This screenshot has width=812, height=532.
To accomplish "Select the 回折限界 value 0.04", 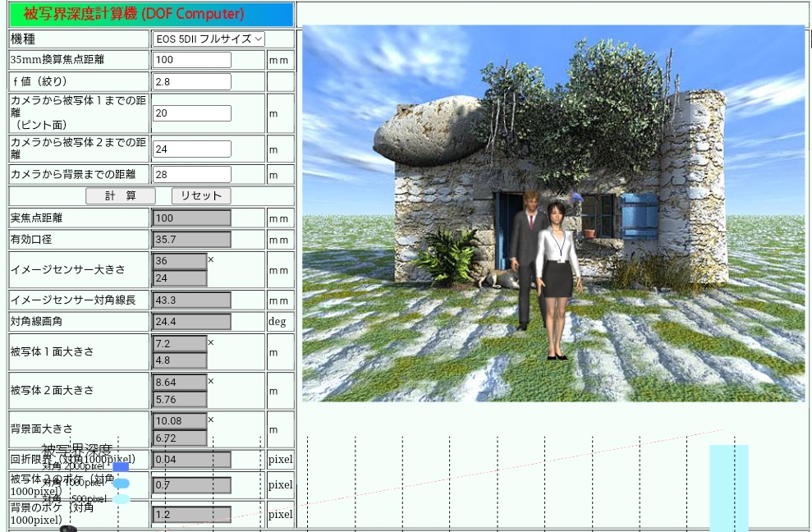I will 191,459.
